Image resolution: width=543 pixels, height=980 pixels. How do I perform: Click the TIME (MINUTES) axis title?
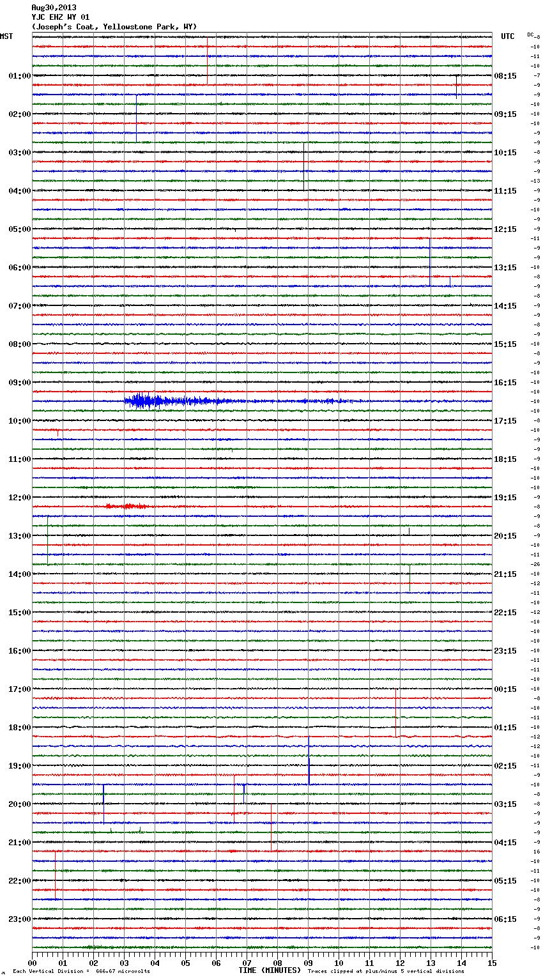(x=270, y=970)
